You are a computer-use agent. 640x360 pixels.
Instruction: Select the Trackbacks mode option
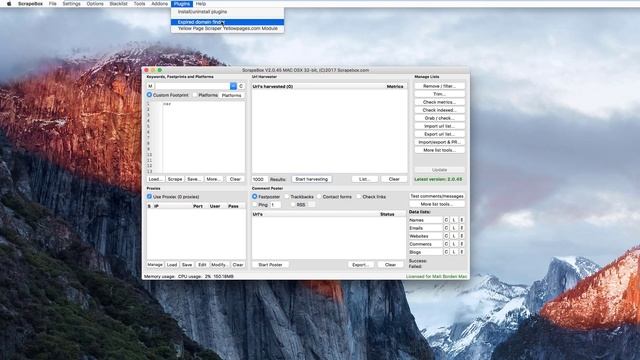(x=287, y=196)
